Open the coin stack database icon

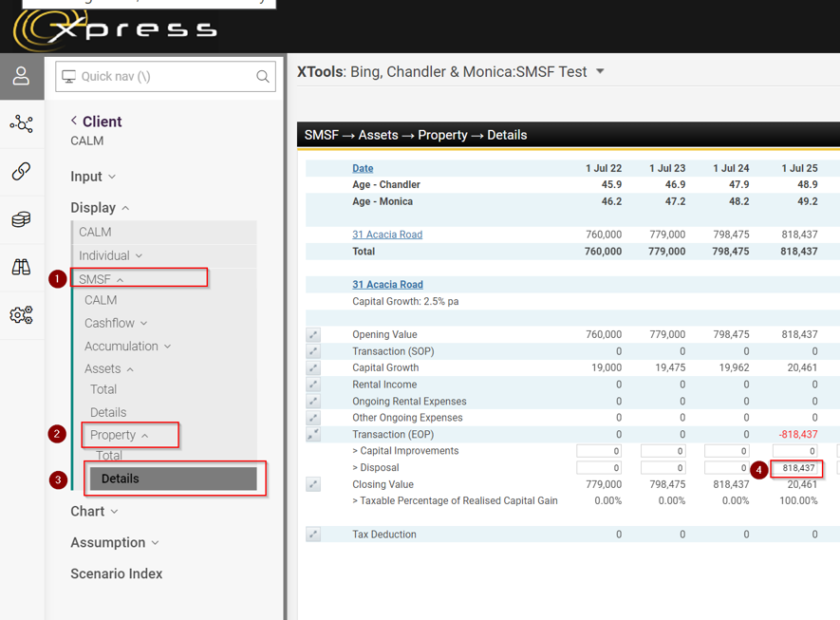click(21, 219)
